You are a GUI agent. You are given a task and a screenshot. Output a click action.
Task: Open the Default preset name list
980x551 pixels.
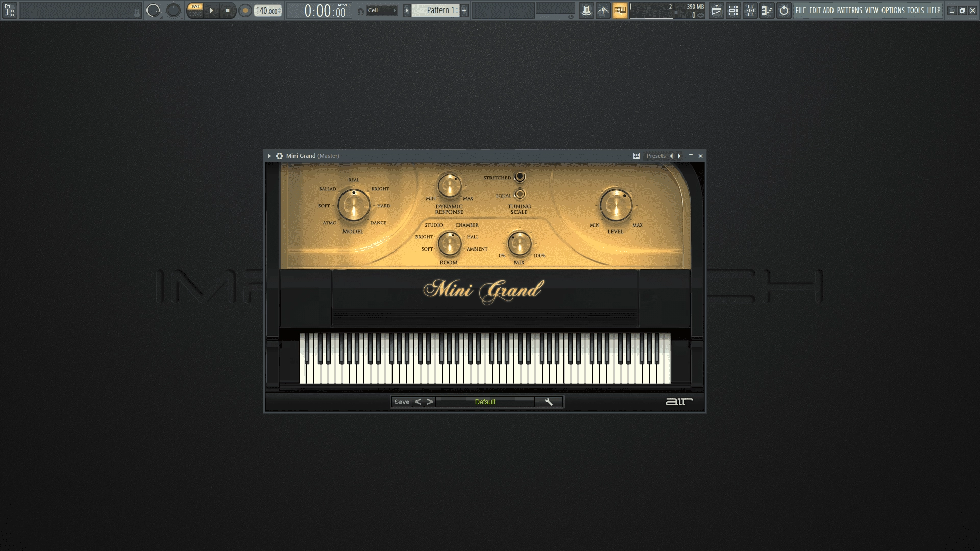coord(485,402)
